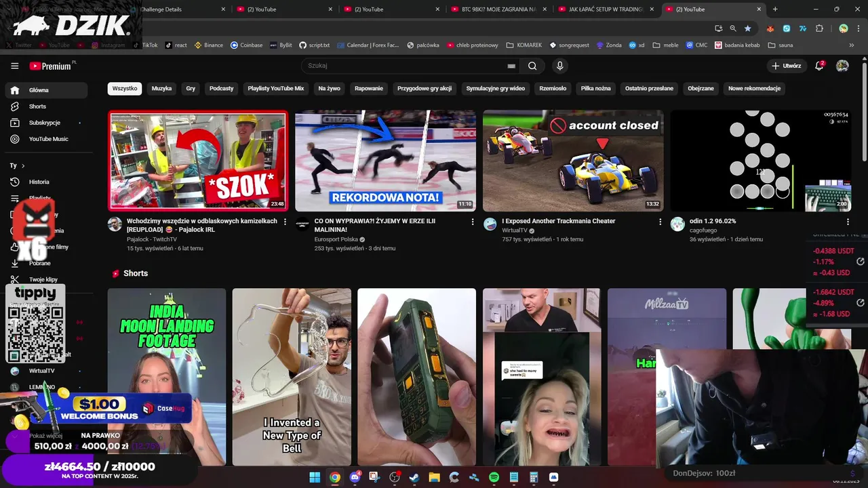
Task: Switch to the Challenge Details browser tab
Action: click(178, 9)
